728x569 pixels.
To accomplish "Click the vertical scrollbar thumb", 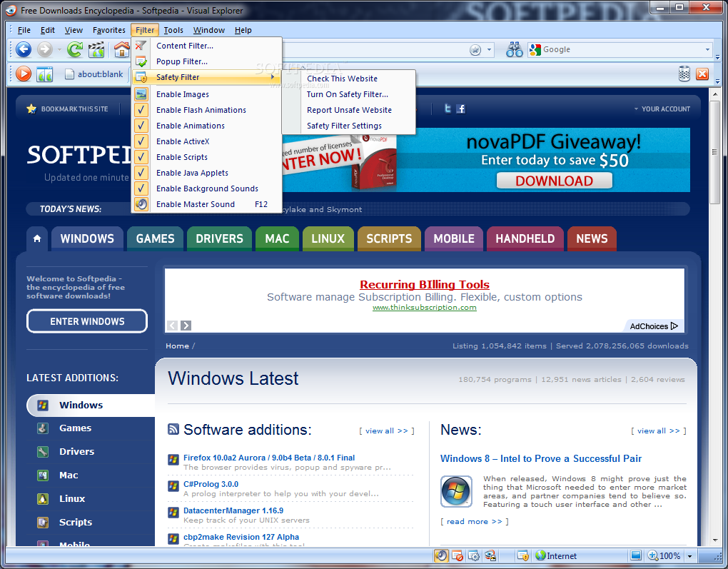I will pos(714,152).
